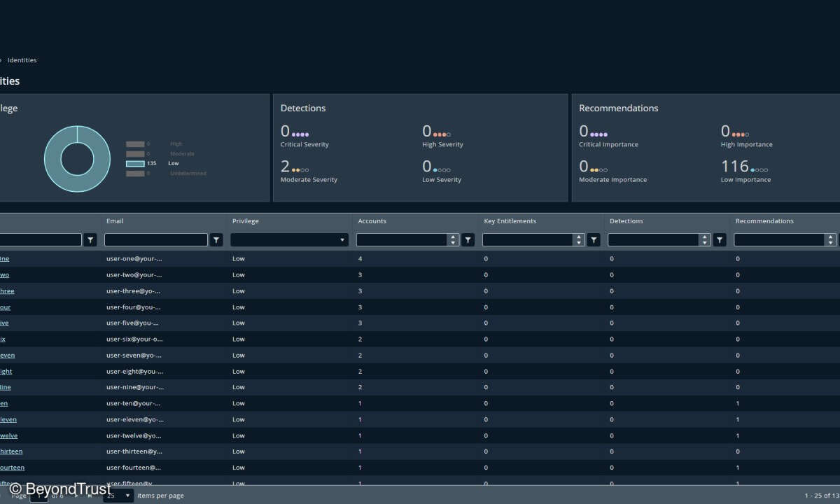This screenshot has width=840, height=504.
Task: Open the user Eleven name link
Action: point(8,419)
